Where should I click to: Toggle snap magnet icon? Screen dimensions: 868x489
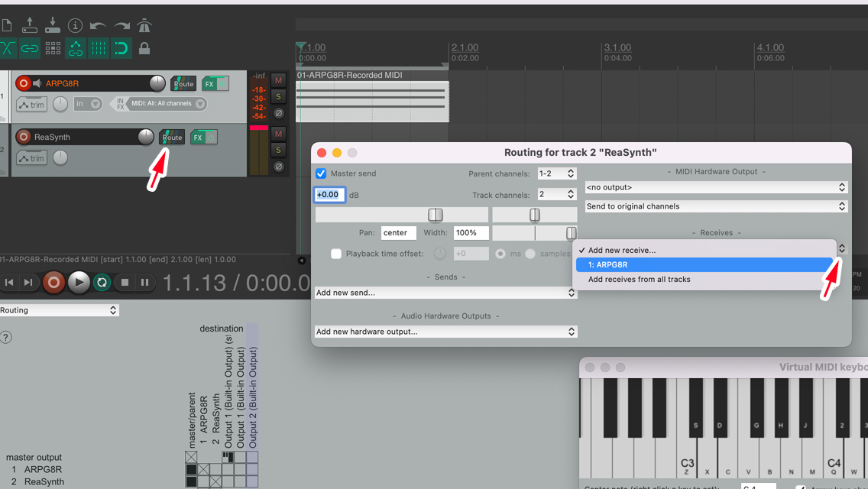121,49
